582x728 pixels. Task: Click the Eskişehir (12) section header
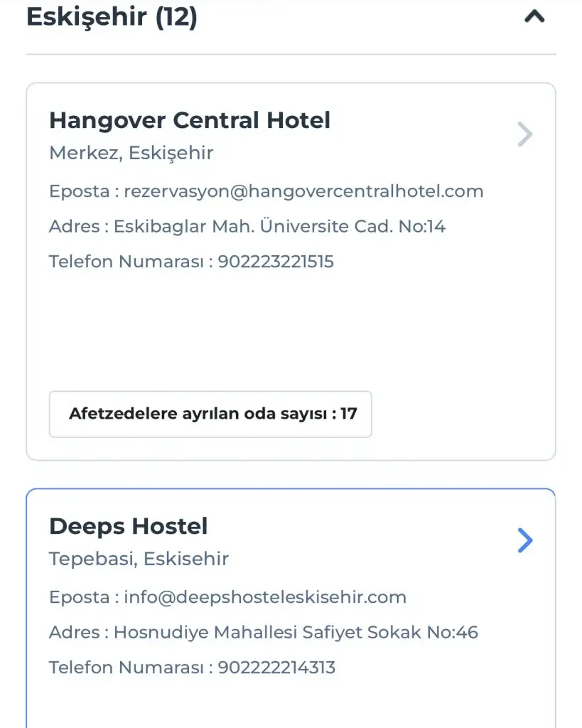tap(112, 16)
